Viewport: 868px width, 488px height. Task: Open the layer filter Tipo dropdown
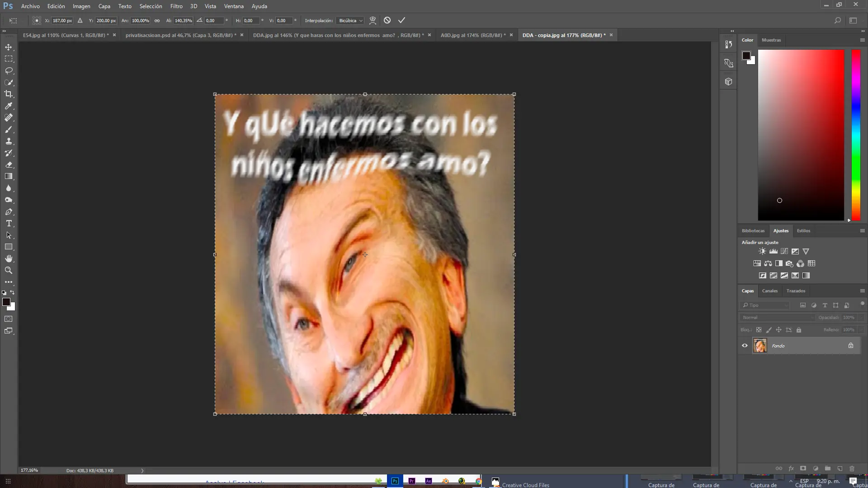[765, 305]
